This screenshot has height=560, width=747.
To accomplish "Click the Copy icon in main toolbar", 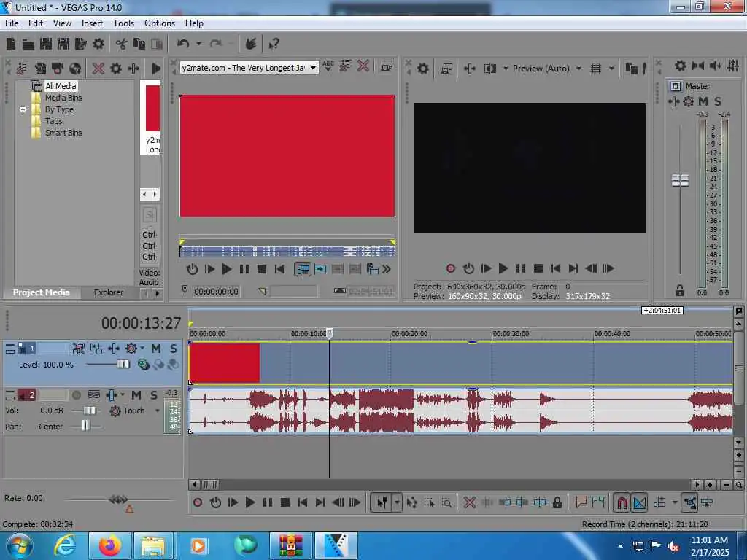I will (x=139, y=44).
